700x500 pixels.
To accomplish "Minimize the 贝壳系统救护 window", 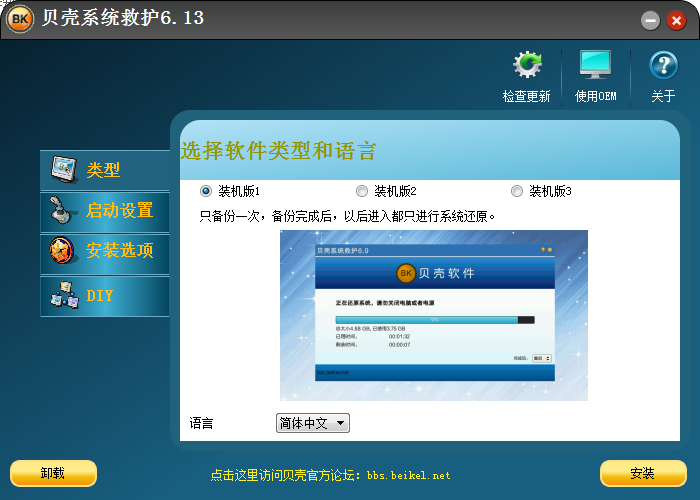I will click(x=650, y=20).
